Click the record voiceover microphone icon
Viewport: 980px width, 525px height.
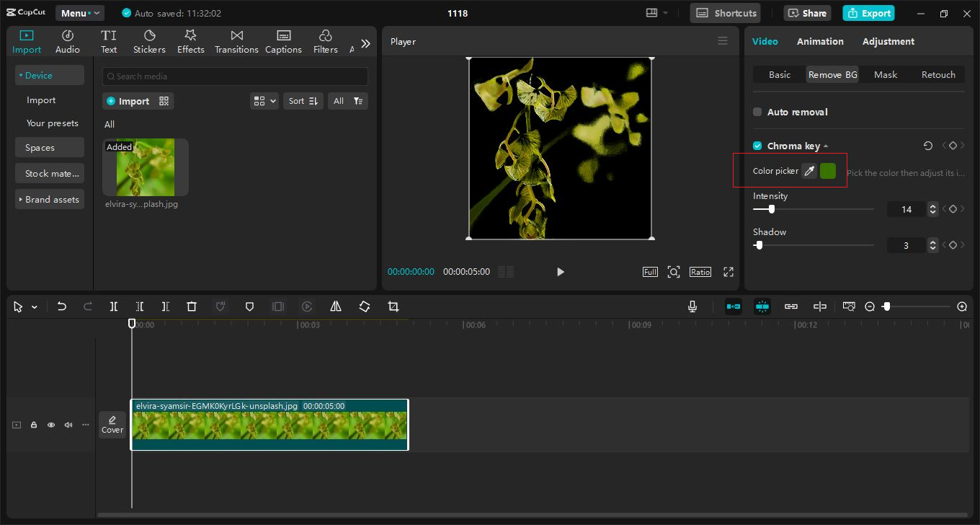click(692, 306)
